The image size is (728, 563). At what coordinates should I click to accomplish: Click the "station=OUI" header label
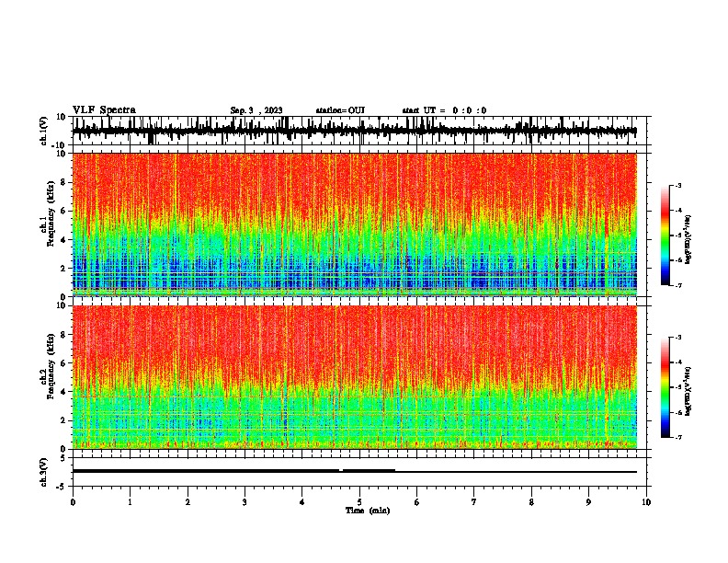point(340,110)
